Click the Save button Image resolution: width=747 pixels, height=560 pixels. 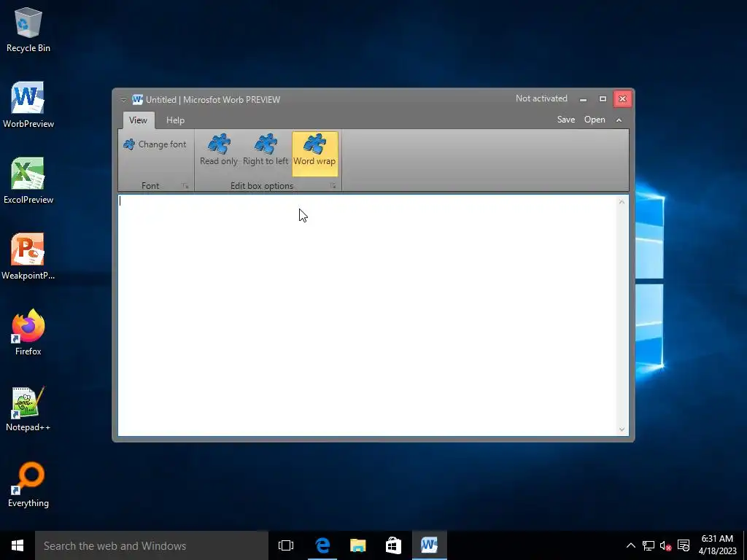click(566, 120)
